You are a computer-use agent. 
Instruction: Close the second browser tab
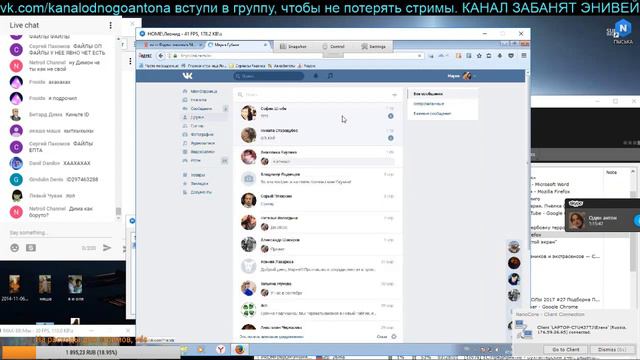[265, 45]
